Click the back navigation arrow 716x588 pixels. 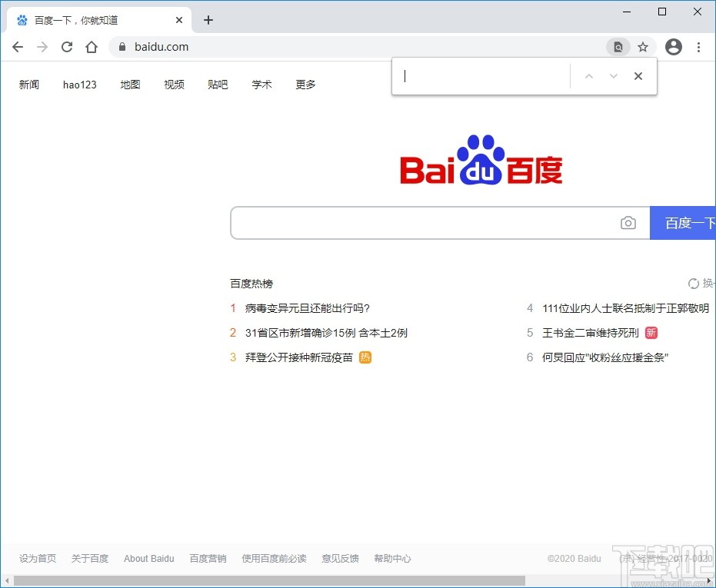18,47
